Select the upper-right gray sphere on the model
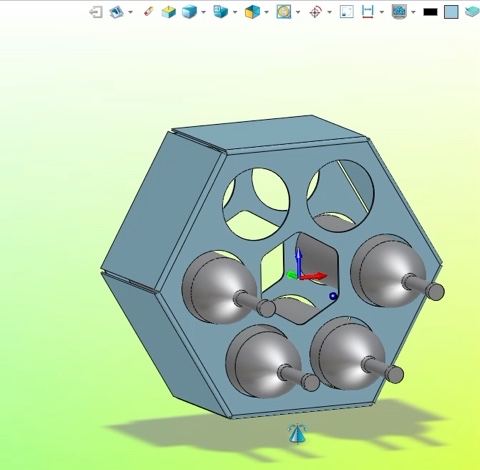The height and width of the screenshot is (470, 480). click(388, 271)
